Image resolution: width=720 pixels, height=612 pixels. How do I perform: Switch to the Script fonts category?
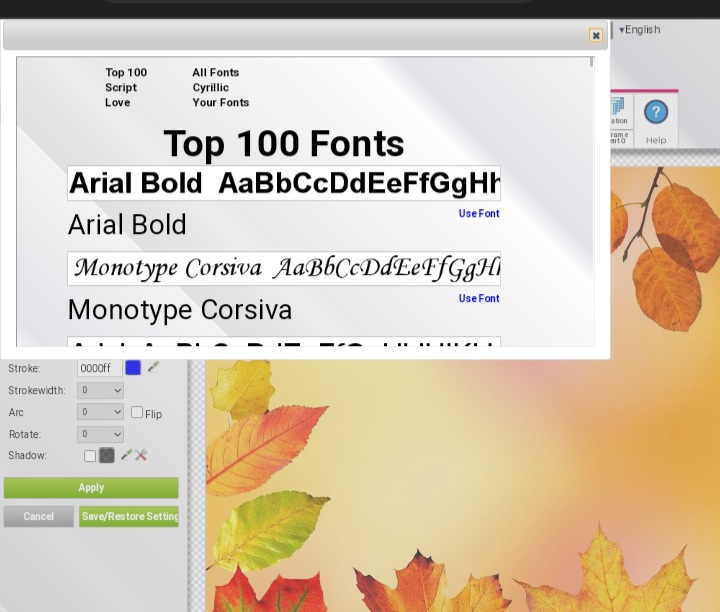(x=121, y=88)
